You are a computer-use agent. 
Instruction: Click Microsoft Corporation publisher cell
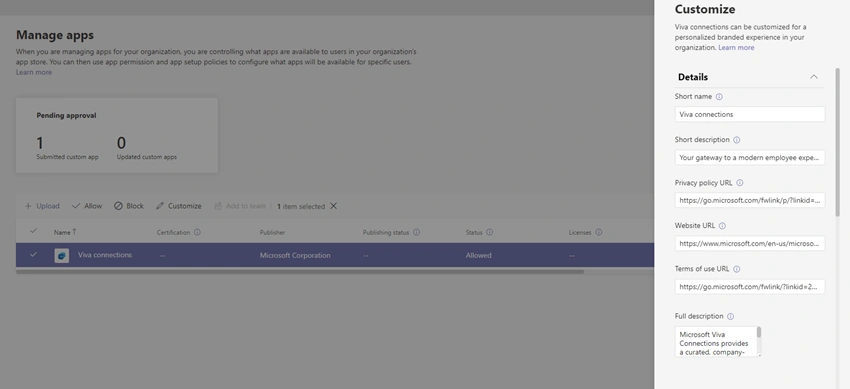pos(295,255)
